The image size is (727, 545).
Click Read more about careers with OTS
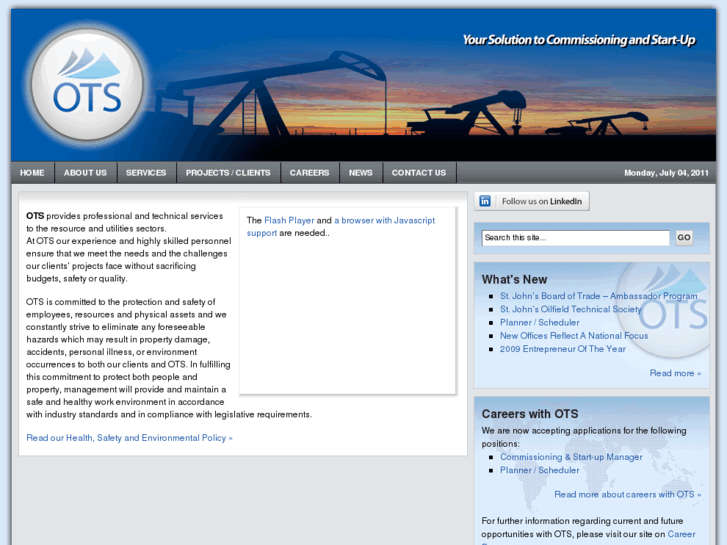[627, 494]
